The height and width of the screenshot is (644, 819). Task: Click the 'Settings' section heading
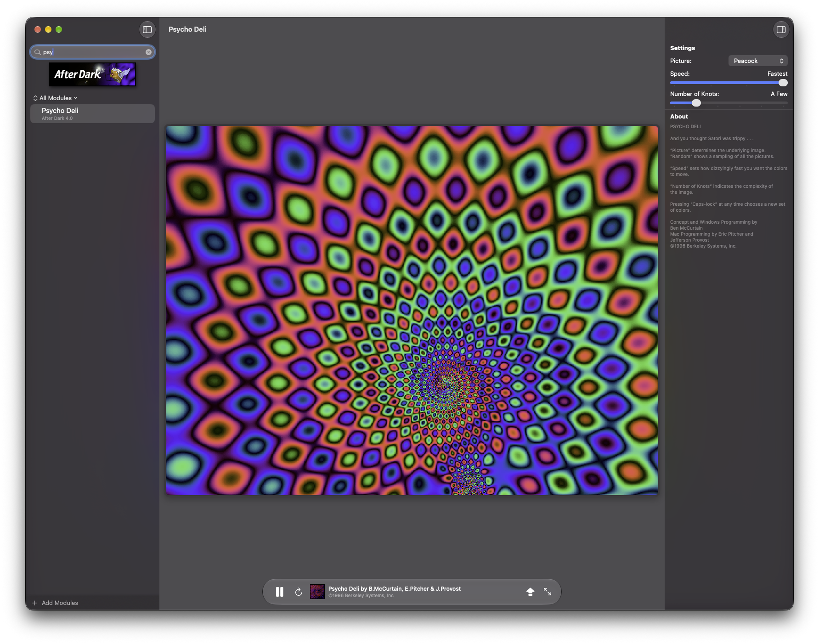683,48
